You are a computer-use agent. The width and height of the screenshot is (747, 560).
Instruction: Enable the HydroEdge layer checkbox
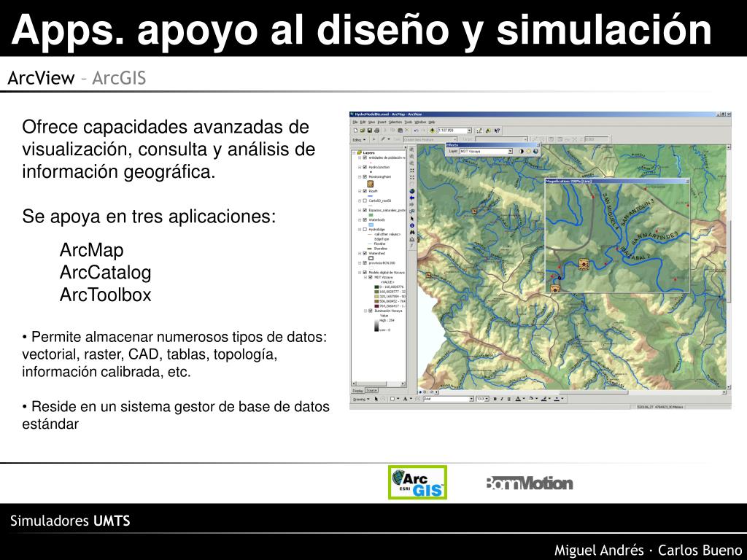(365, 230)
